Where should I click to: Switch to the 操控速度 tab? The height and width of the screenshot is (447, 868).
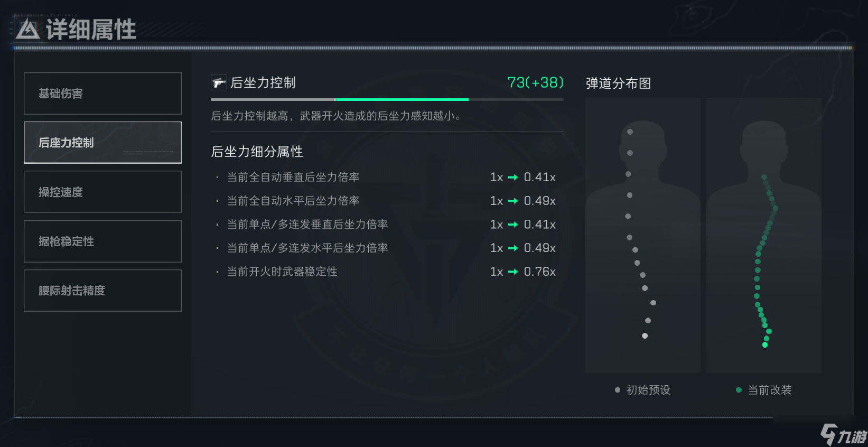[102, 192]
